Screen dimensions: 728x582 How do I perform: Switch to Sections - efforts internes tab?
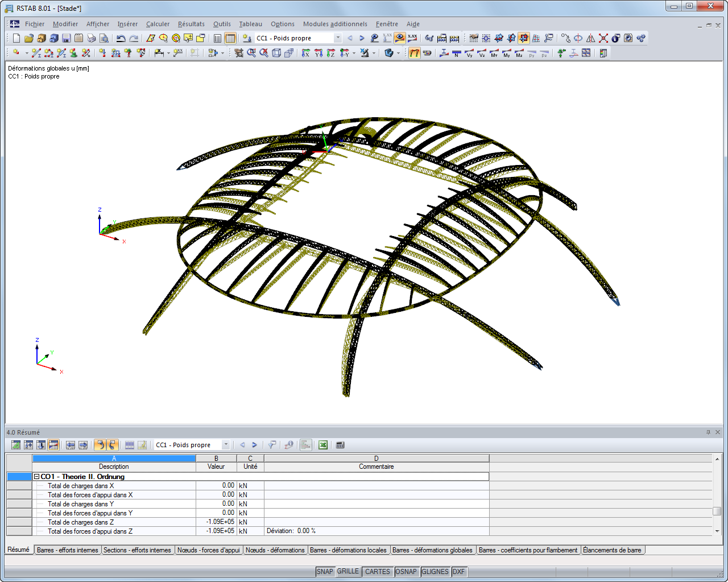pos(137,550)
